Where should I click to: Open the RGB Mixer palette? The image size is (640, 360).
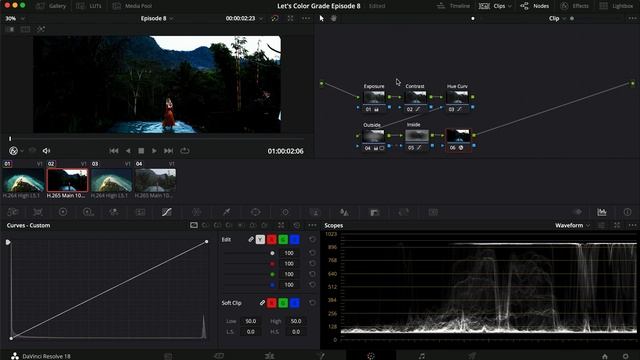pos(114,212)
